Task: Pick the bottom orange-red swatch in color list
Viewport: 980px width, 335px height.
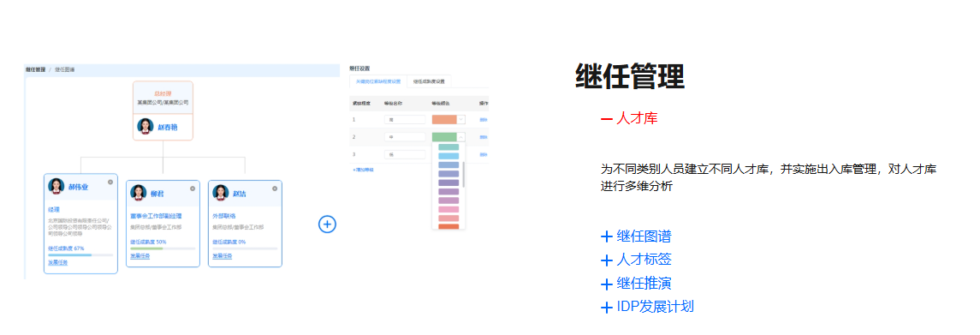Action: 448,226
